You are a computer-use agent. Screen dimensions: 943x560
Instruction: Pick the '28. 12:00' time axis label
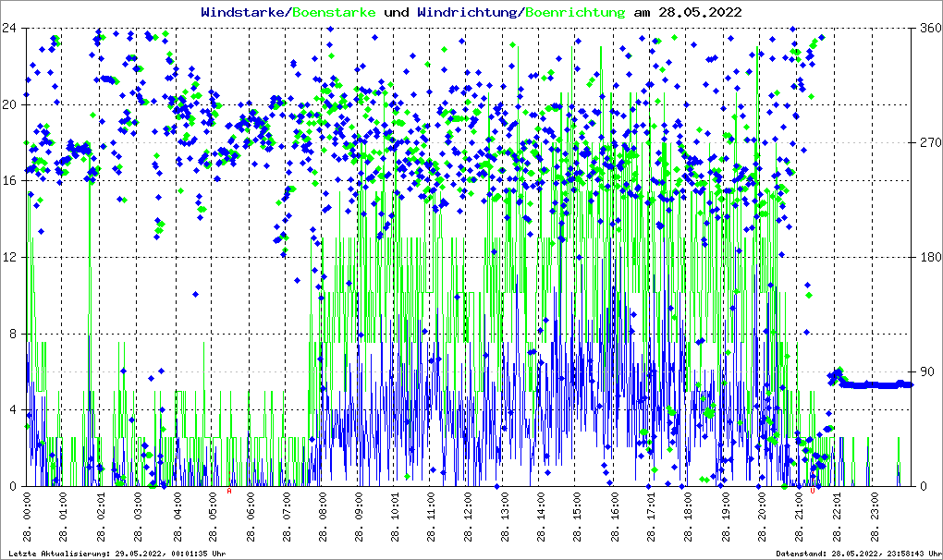[468, 519]
